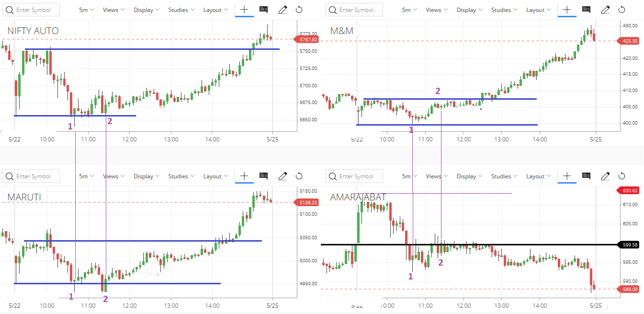
Task: Focus the Enter Symbol field above AMARAJABAT
Action: click(354, 176)
